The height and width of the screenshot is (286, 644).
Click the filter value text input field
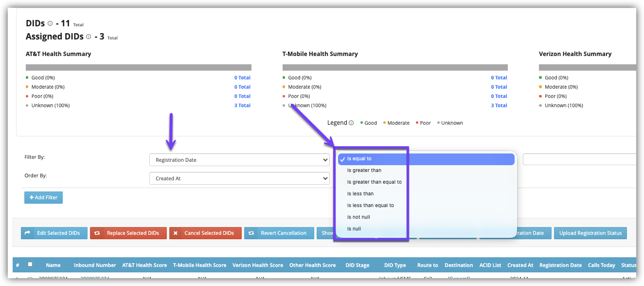coord(579,160)
